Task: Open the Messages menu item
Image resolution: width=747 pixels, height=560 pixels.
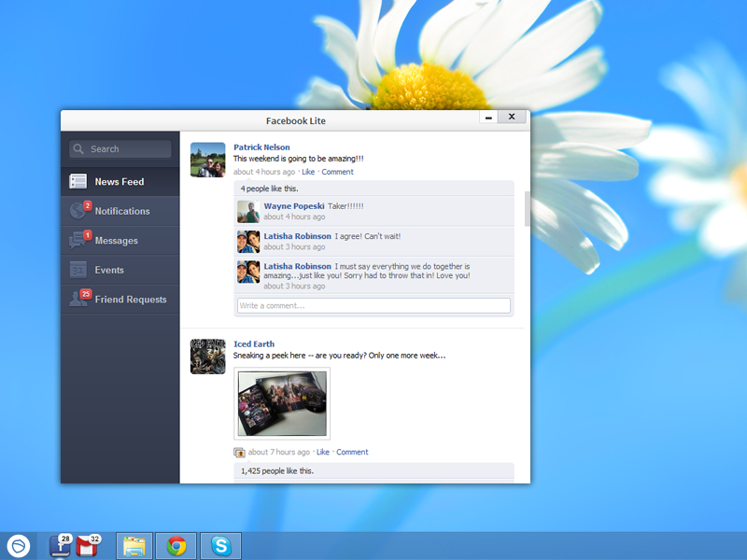Action: point(120,241)
